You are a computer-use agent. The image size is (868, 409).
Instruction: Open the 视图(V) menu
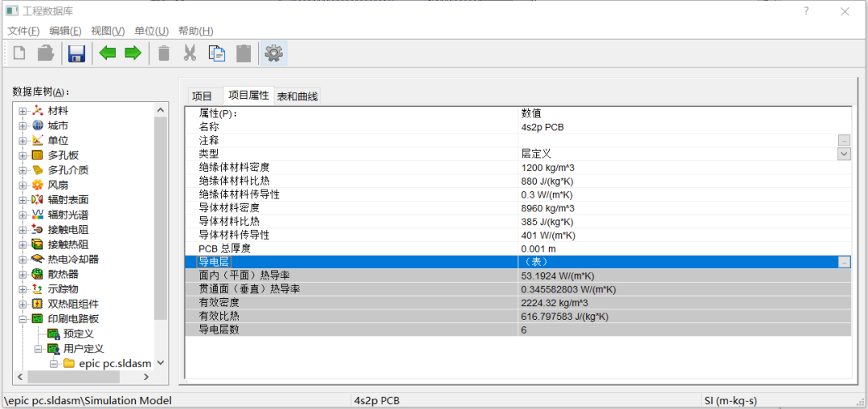coord(108,31)
